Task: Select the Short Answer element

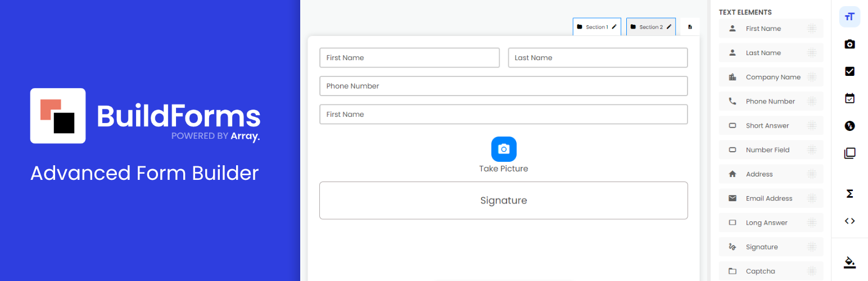Action: click(x=771, y=126)
